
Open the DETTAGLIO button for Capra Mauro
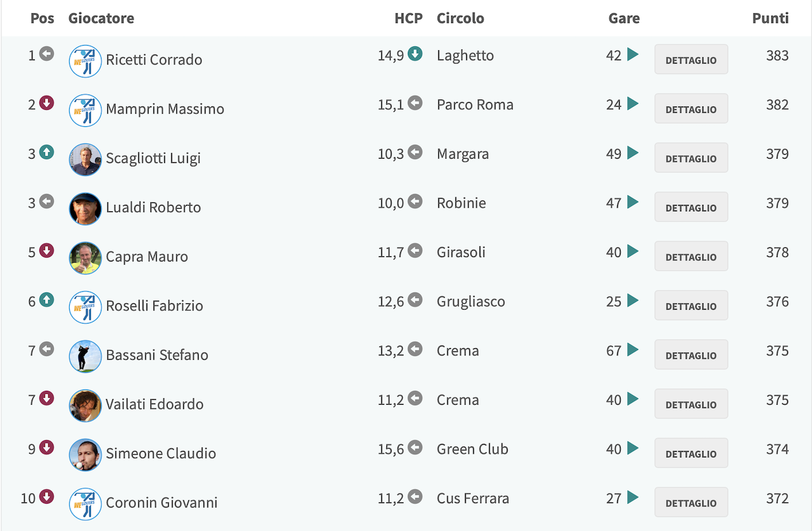[691, 256]
